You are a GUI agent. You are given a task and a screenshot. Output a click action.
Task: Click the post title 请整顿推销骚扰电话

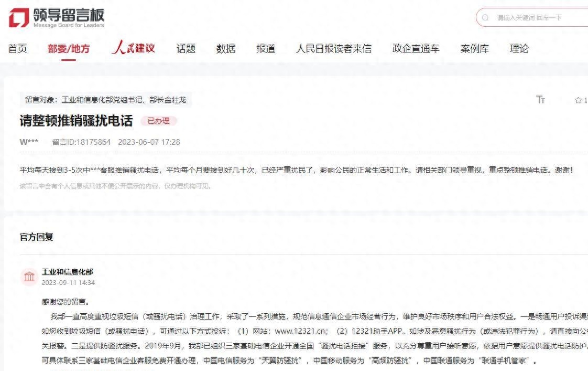click(76, 121)
